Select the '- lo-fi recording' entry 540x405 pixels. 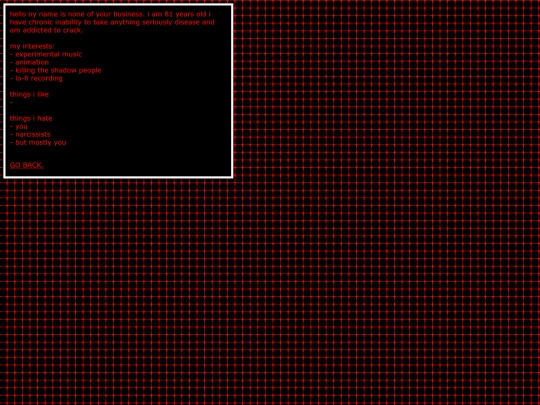coord(36,78)
